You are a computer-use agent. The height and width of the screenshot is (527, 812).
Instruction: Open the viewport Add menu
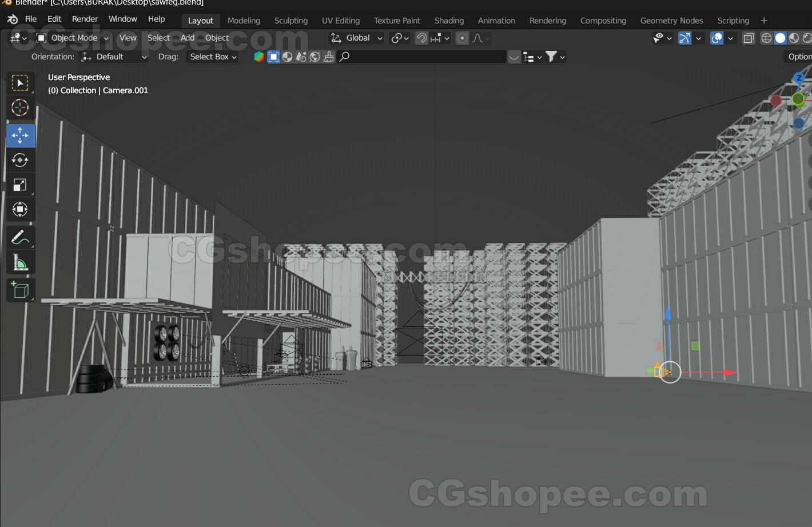coord(188,38)
